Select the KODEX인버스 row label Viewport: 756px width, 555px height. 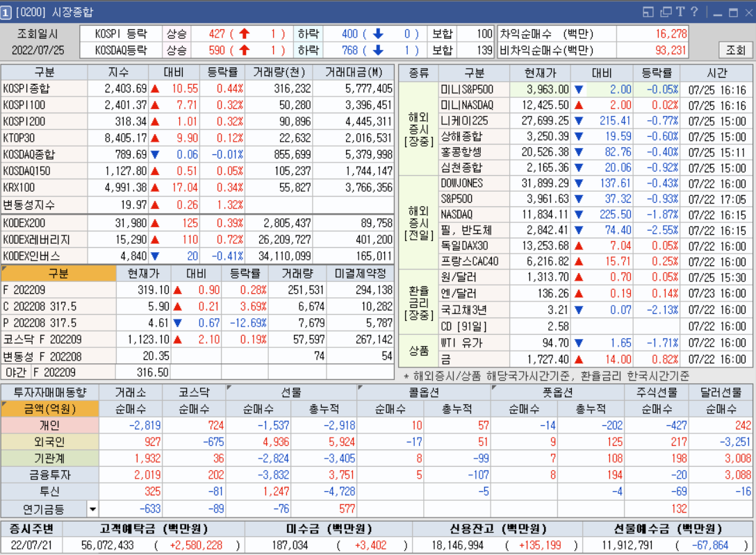point(44,256)
